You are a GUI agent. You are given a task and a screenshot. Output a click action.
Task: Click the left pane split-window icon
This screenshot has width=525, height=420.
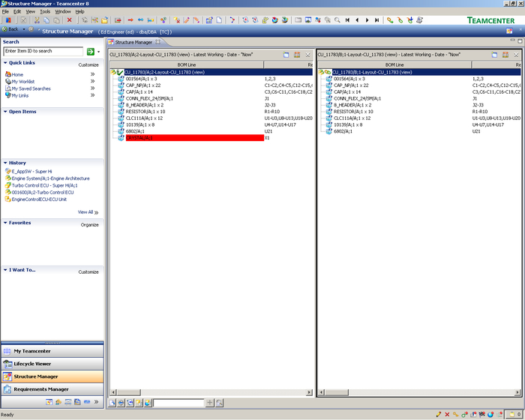point(286,55)
